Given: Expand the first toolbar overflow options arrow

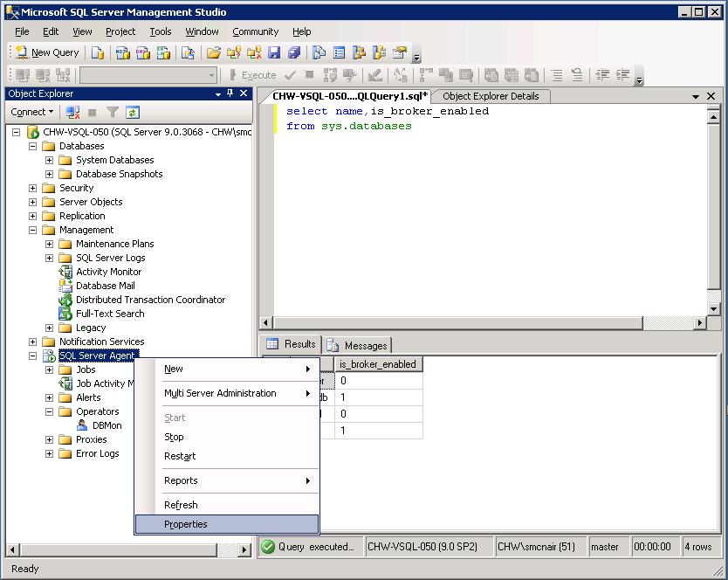Looking at the screenshot, I should (416, 58).
